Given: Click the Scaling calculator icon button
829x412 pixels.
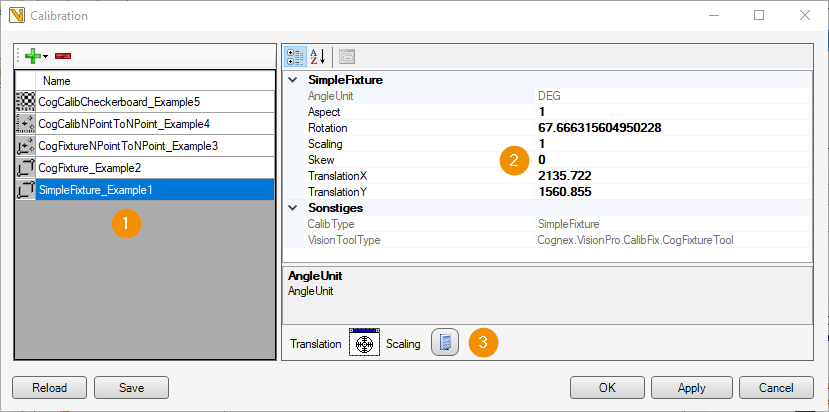Looking at the screenshot, I should pyautogui.click(x=445, y=343).
